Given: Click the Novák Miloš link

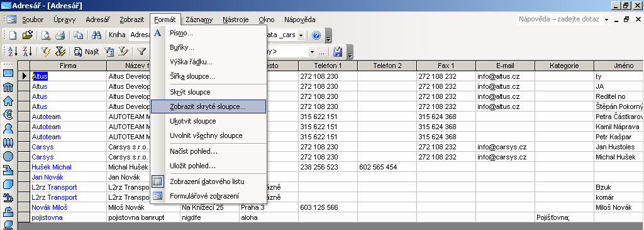Looking at the screenshot, I should click(49, 207).
